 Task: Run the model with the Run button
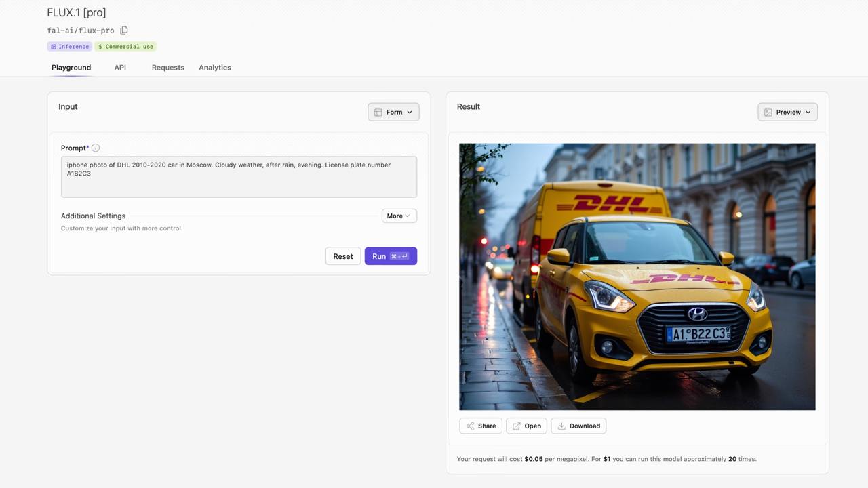click(391, 256)
